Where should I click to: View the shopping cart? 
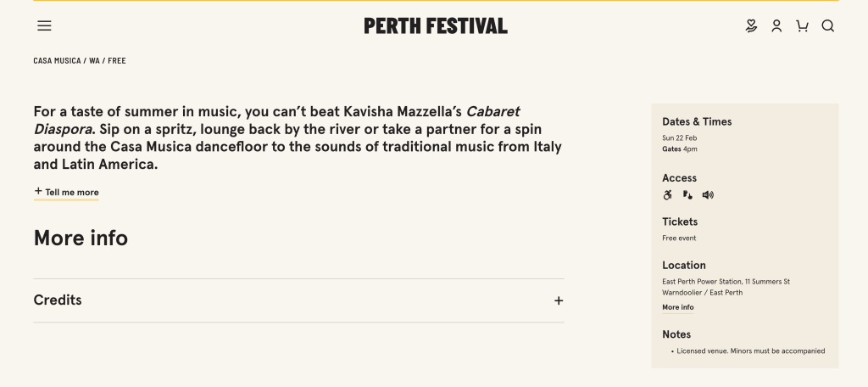coord(802,25)
